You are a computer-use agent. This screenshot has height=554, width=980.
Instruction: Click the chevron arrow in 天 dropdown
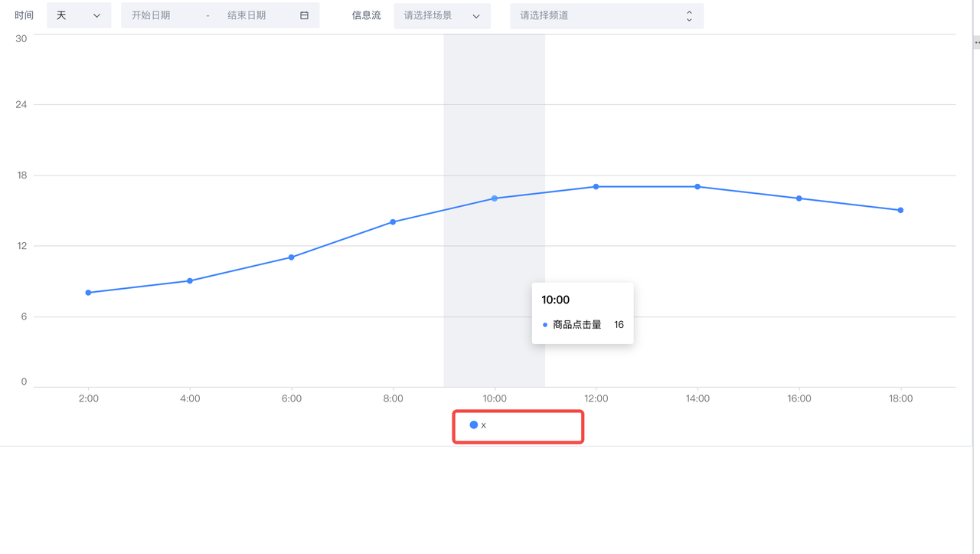click(96, 15)
